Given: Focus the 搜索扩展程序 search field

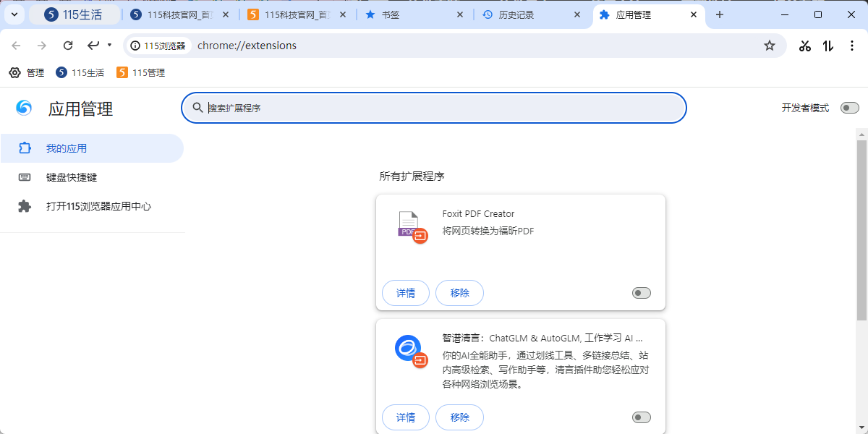Looking at the screenshot, I should pos(433,108).
